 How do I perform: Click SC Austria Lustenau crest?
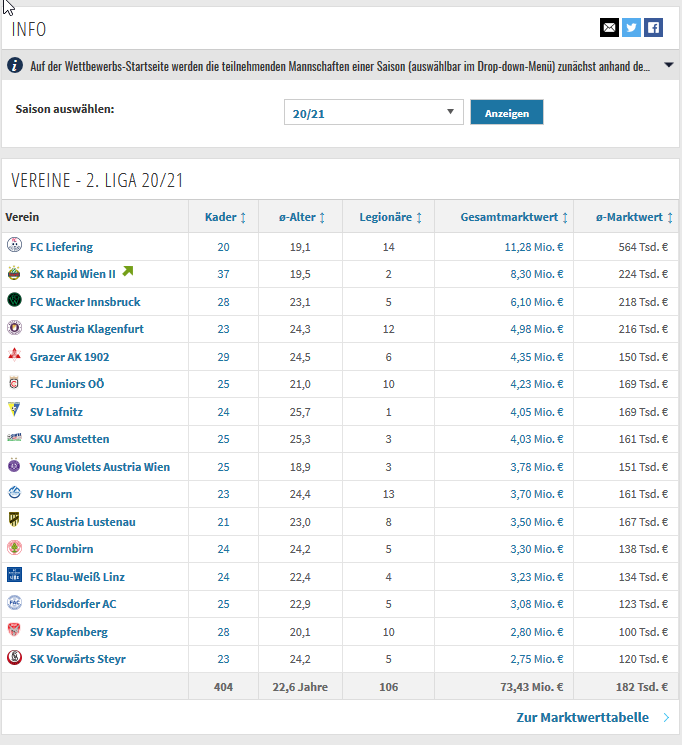pyautogui.click(x=14, y=520)
